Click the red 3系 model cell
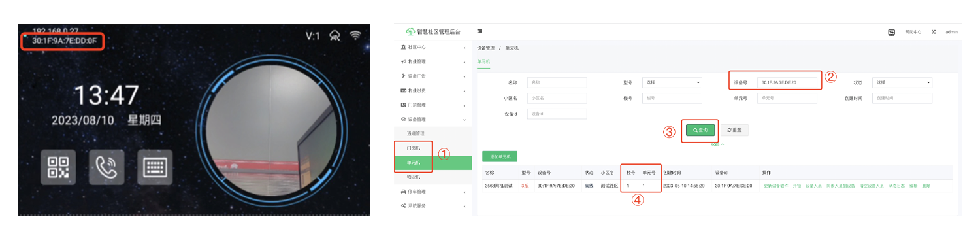 pos(525,186)
